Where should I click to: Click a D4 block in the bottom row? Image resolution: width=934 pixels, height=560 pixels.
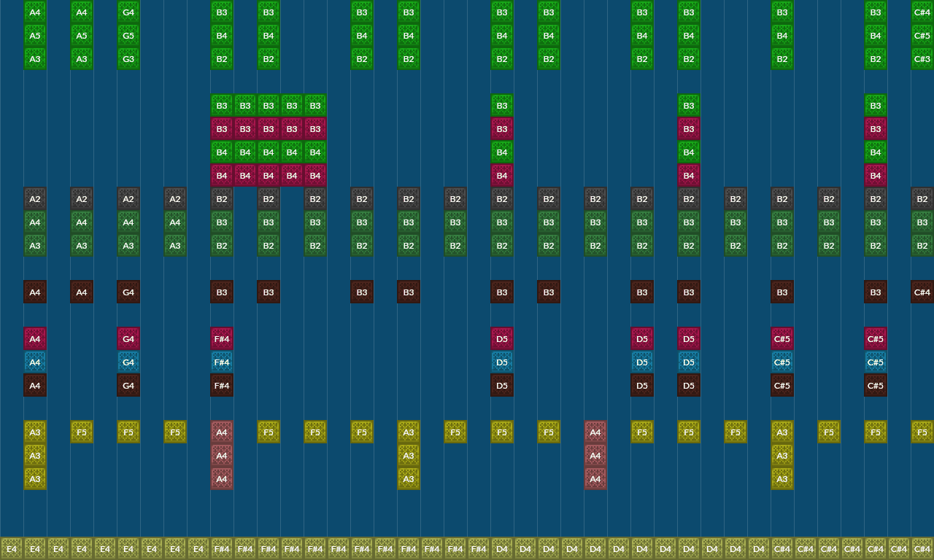pyautogui.click(x=502, y=548)
